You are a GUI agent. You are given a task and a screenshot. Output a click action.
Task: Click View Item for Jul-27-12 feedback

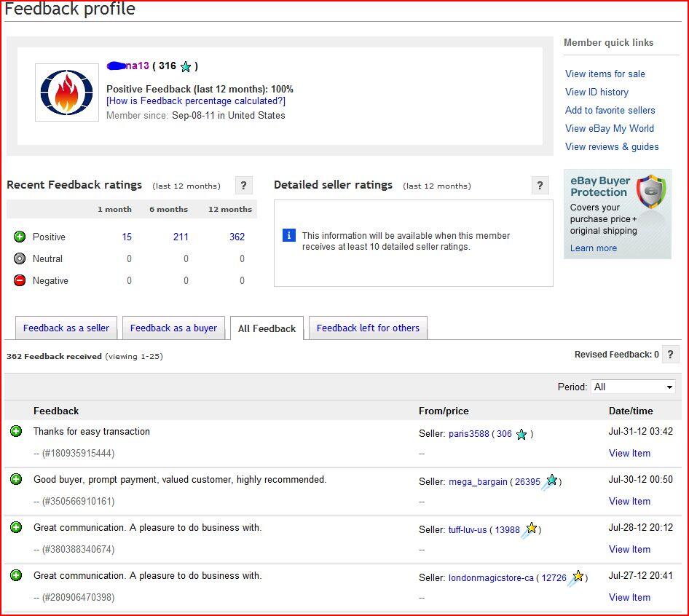(x=629, y=597)
